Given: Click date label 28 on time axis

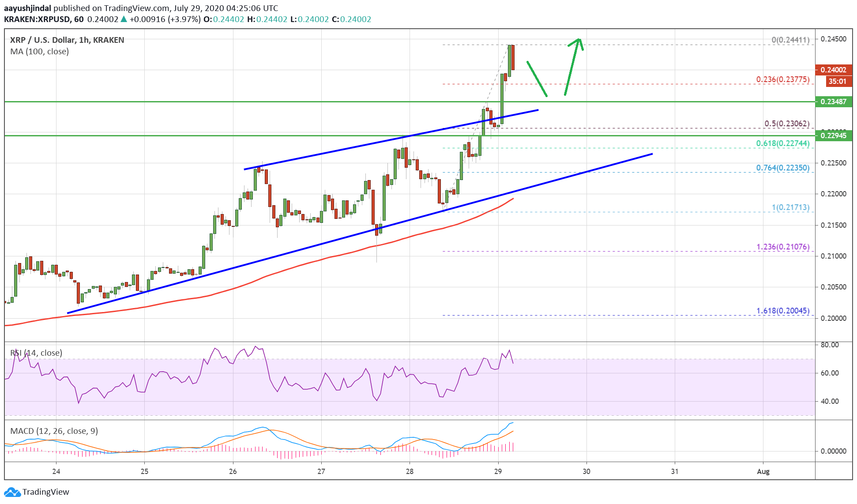Looking at the screenshot, I should [x=410, y=472].
